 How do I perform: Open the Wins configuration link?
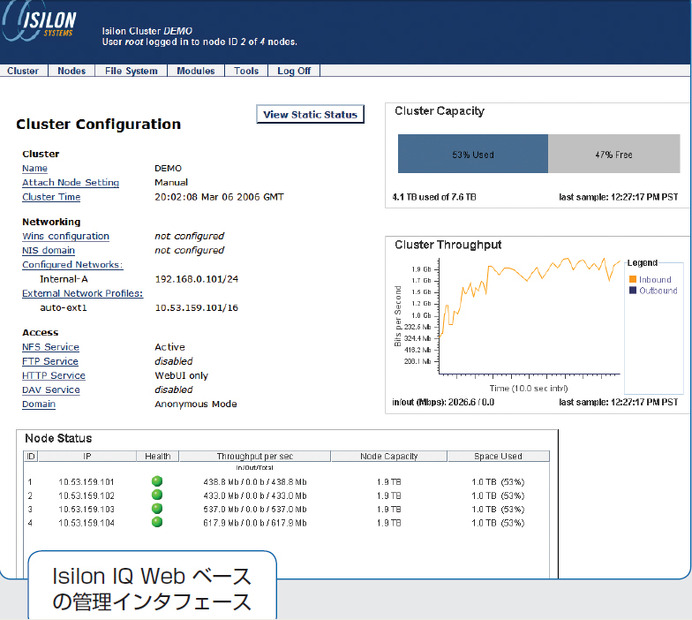(x=66, y=236)
